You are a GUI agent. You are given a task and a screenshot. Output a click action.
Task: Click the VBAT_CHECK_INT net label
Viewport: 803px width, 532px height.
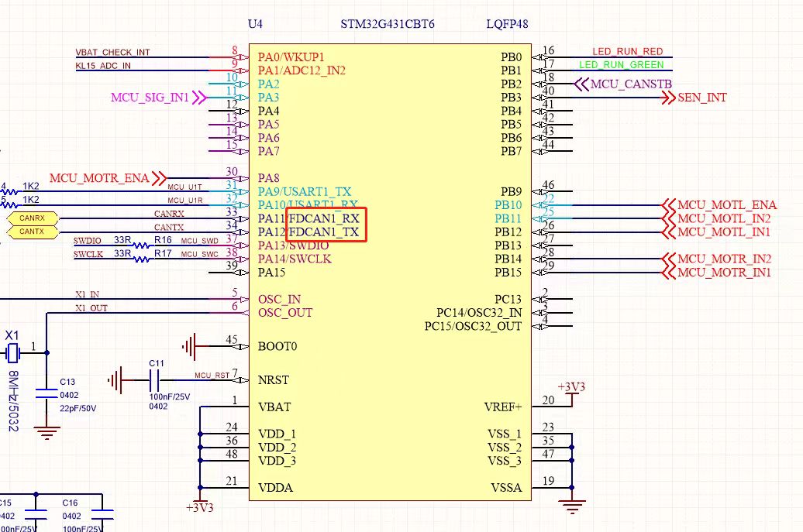[x=112, y=52]
